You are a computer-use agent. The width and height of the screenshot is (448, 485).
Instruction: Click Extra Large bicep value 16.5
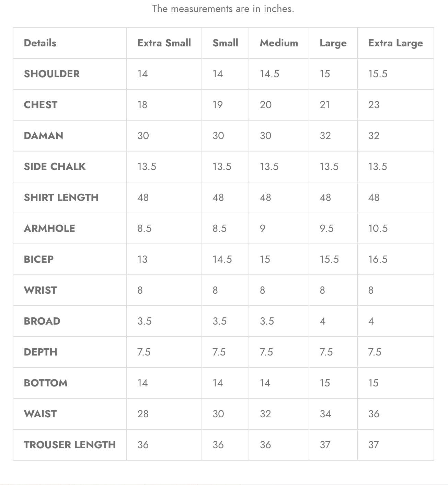point(378,259)
